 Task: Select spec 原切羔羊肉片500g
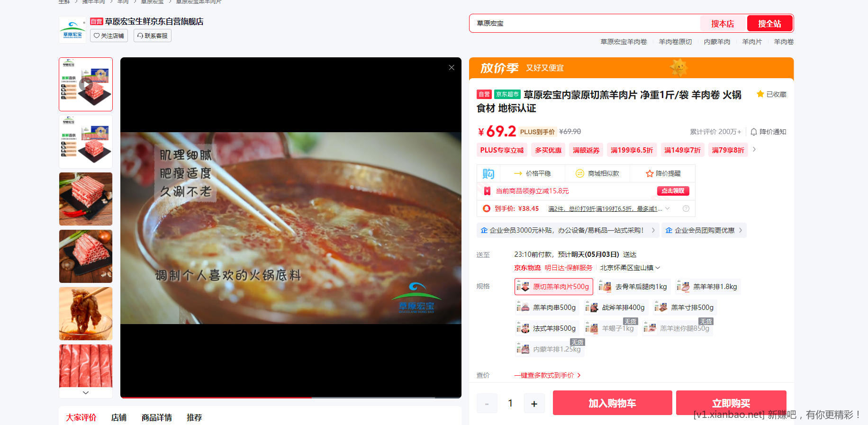coord(554,287)
